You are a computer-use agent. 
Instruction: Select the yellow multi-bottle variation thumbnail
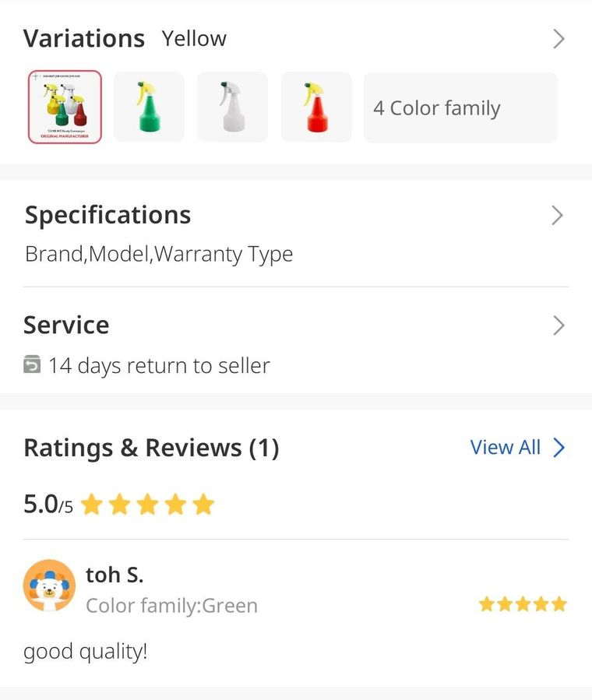pyautogui.click(x=65, y=107)
